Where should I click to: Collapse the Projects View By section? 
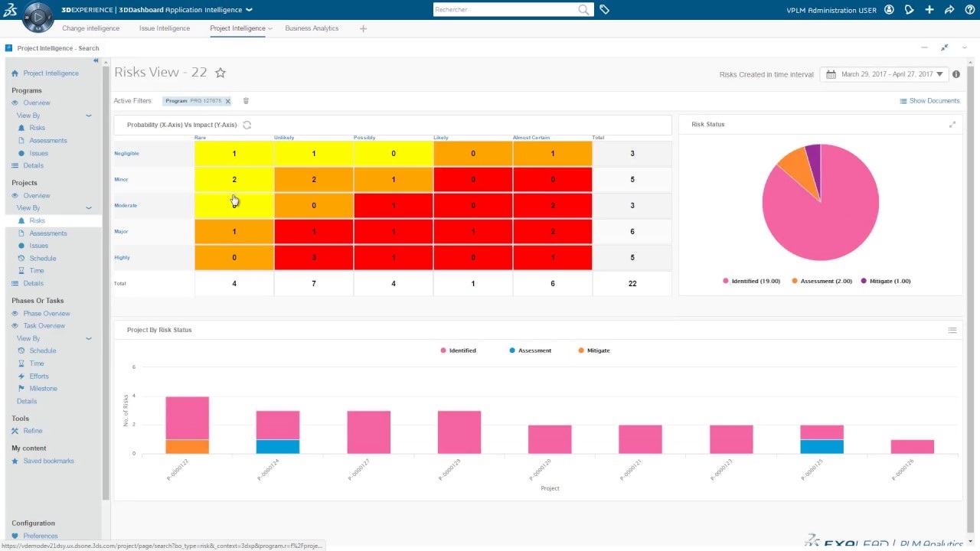pos(89,208)
